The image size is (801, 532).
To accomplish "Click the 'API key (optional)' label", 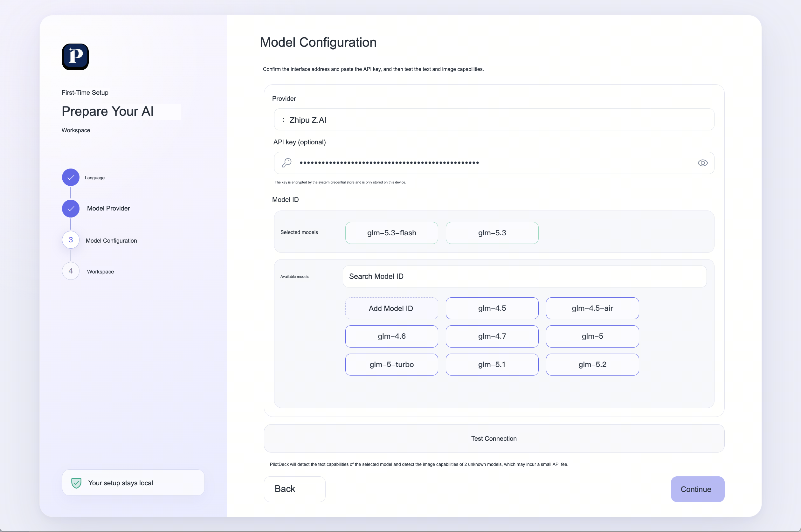I will tap(300, 142).
